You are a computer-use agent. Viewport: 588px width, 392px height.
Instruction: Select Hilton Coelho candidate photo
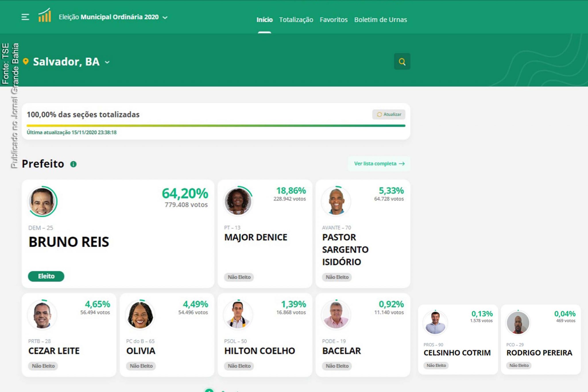(x=238, y=314)
